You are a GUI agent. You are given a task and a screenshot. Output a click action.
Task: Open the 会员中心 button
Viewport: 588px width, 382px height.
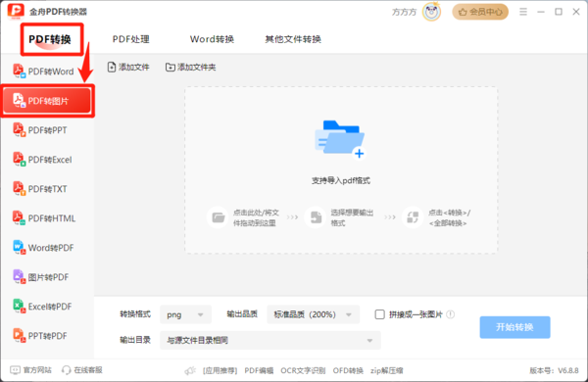point(480,12)
